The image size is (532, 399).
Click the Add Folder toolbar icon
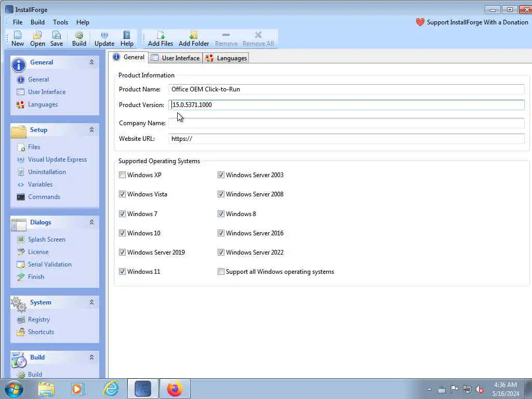(x=194, y=38)
